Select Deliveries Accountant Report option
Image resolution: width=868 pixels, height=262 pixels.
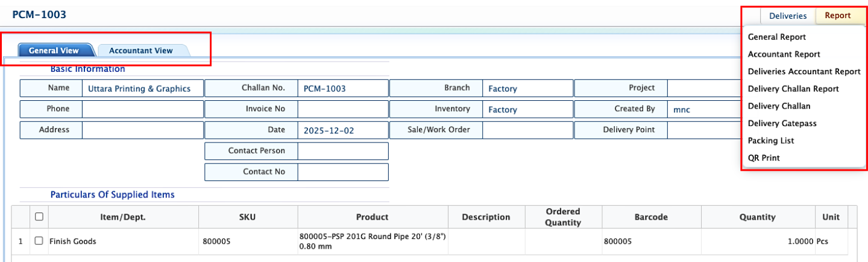click(x=804, y=71)
